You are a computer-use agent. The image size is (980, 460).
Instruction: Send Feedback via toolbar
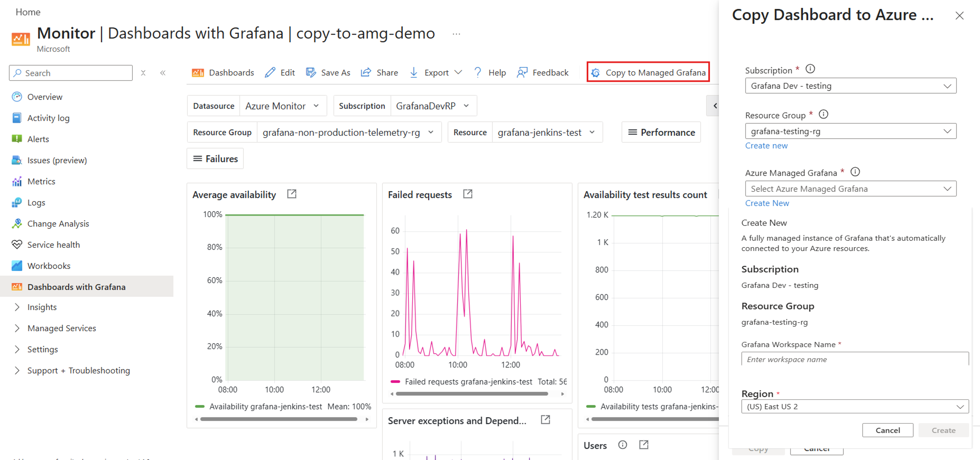coord(543,73)
